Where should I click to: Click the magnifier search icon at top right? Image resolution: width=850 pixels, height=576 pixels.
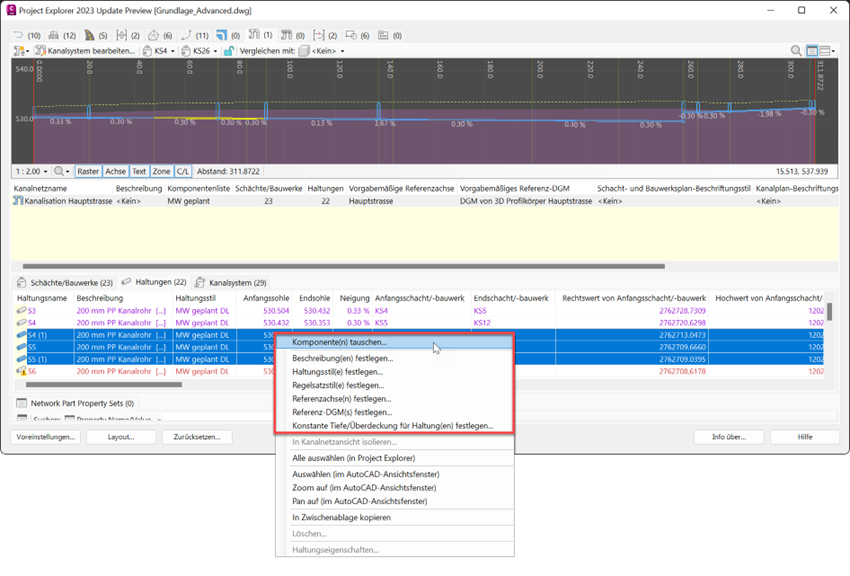pyautogui.click(x=796, y=51)
